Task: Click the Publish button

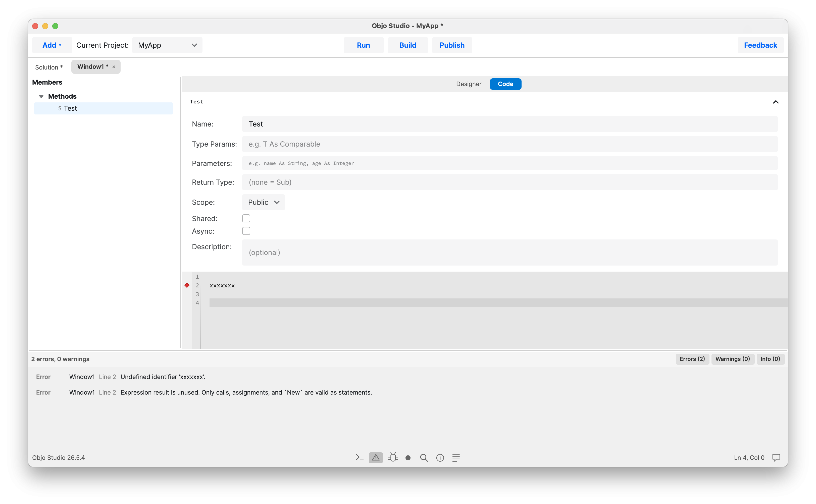Action: (452, 45)
